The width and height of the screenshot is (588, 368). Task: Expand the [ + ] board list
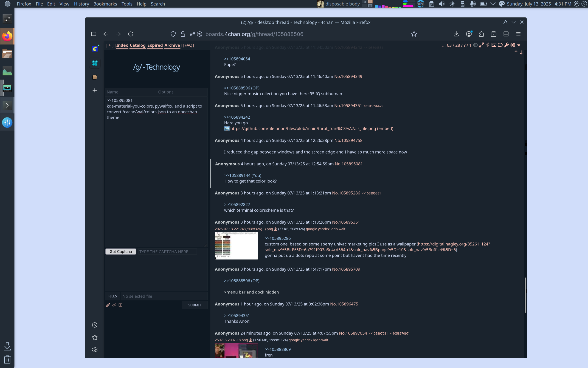110,45
